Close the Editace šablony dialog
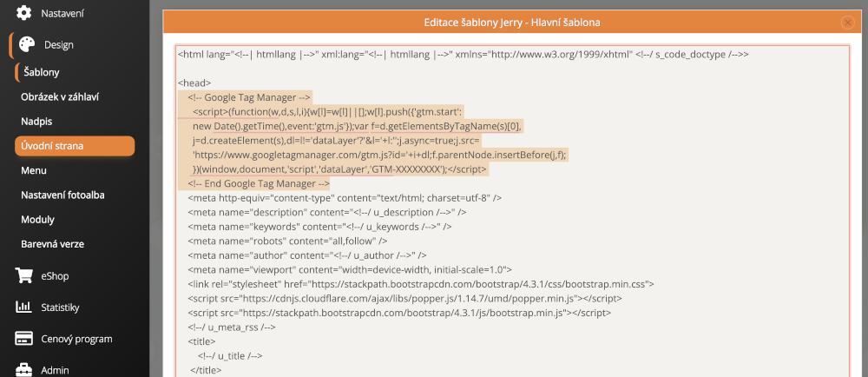Image resolution: width=868 pixels, height=377 pixels. (846, 22)
